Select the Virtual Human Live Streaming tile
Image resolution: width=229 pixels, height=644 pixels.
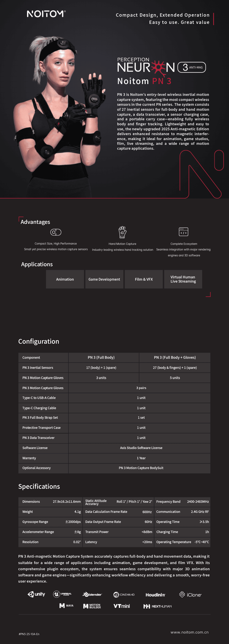183,279
